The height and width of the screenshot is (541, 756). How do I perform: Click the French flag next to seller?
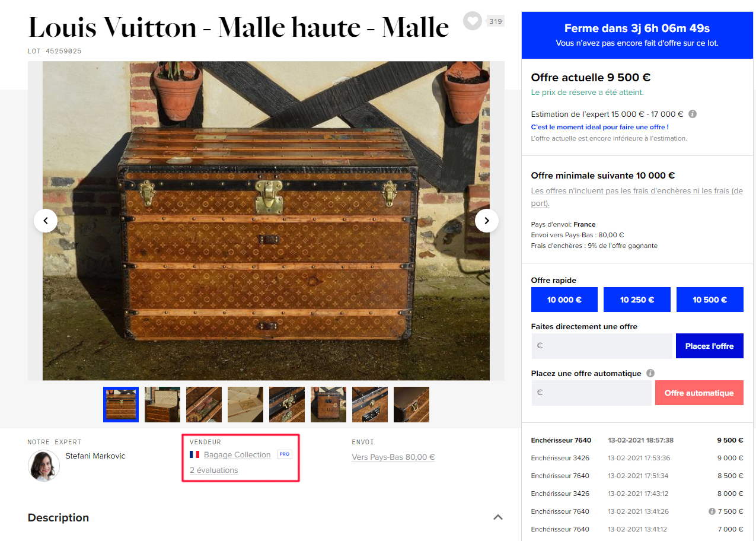[x=194, y=454]
